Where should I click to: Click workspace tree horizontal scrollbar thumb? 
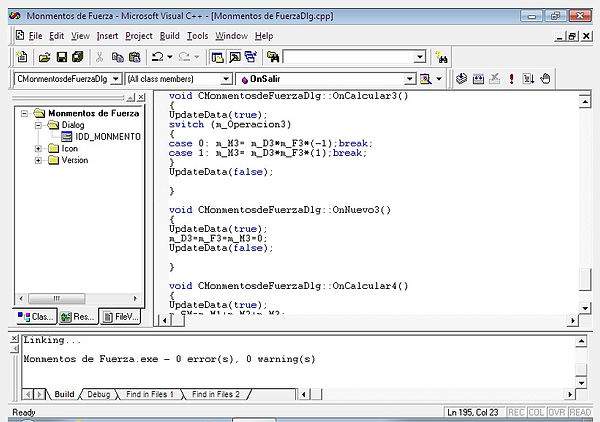tap(57, 298)
